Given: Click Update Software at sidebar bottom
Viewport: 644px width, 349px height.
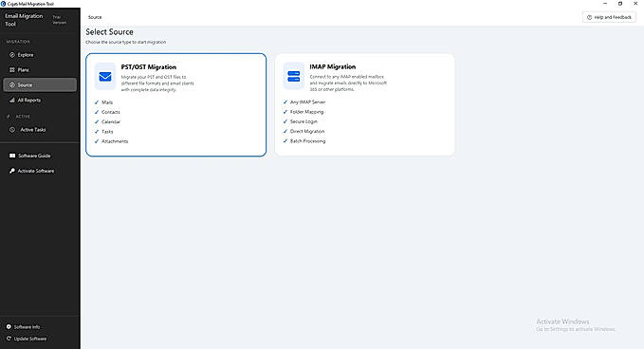Looking at the screenshot, I should [27, 339].
